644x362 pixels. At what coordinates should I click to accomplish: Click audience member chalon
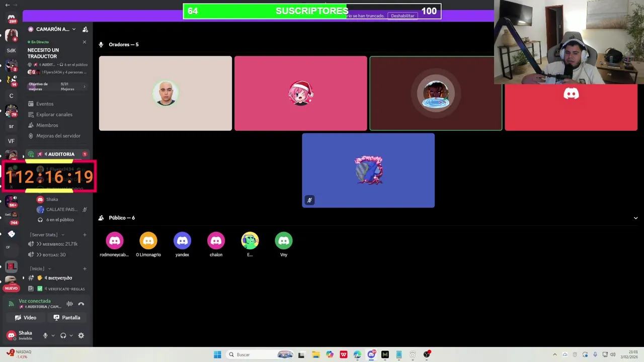point(216,244)
